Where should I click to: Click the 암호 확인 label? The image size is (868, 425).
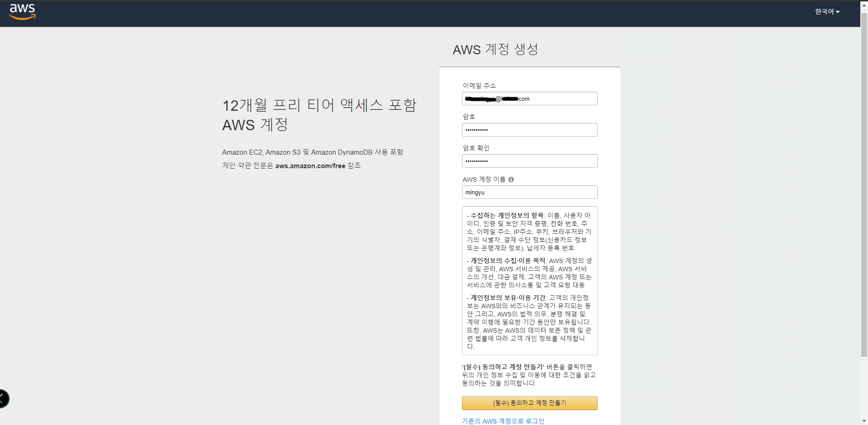coord(476,148)
